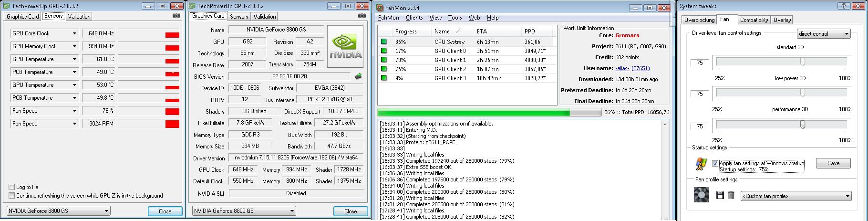Expand the Custom fan profile dropdown

(796, 196)
